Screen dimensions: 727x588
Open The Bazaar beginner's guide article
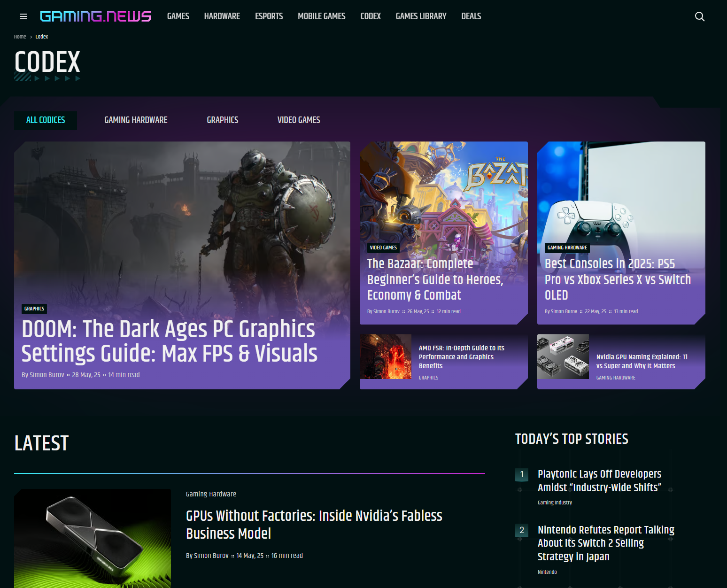coord(435,279)
